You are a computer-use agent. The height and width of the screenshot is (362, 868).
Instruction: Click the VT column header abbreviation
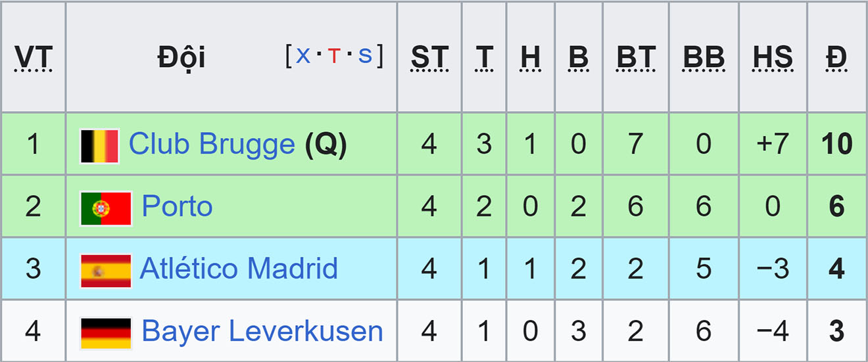point(33,58)
